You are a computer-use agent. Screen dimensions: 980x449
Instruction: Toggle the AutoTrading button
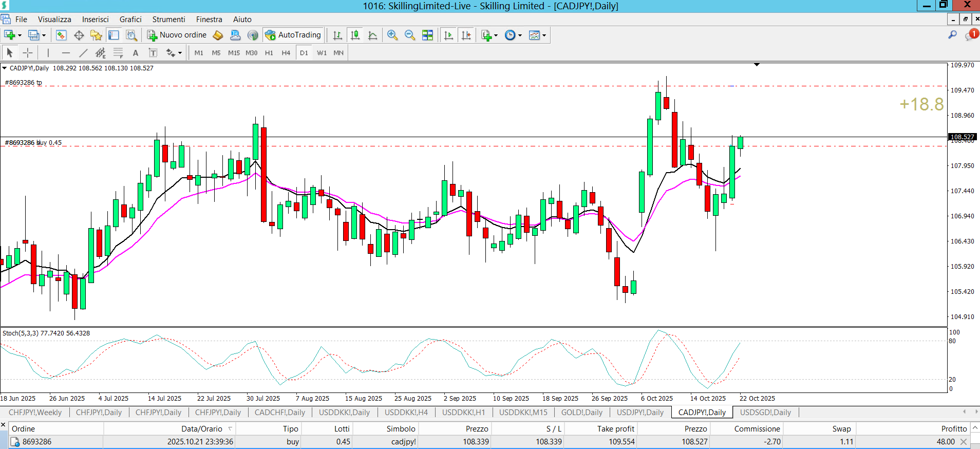point(293,35)
